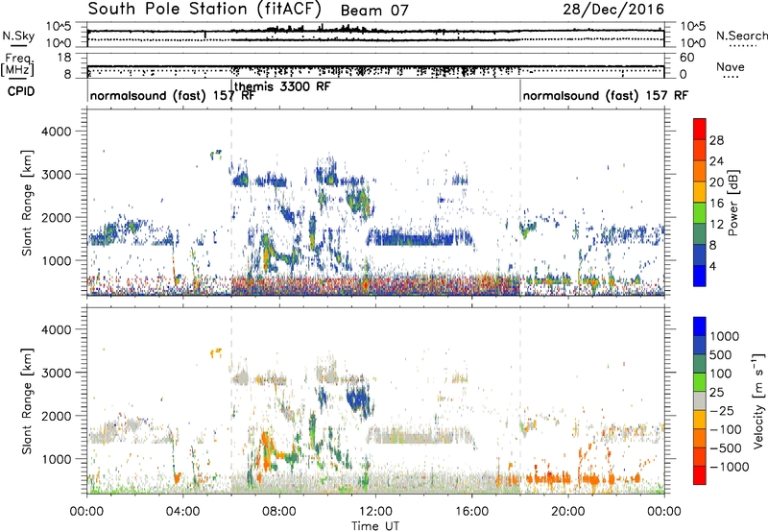Pick the bright blue bottom Power colorbar segment
768x532 pixels.
[x=700, y=276]
